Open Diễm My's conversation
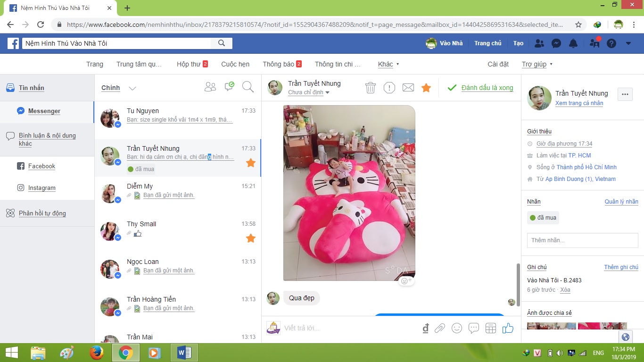The width and height of the screenshot is (644, 362). (x=178, y=196)
